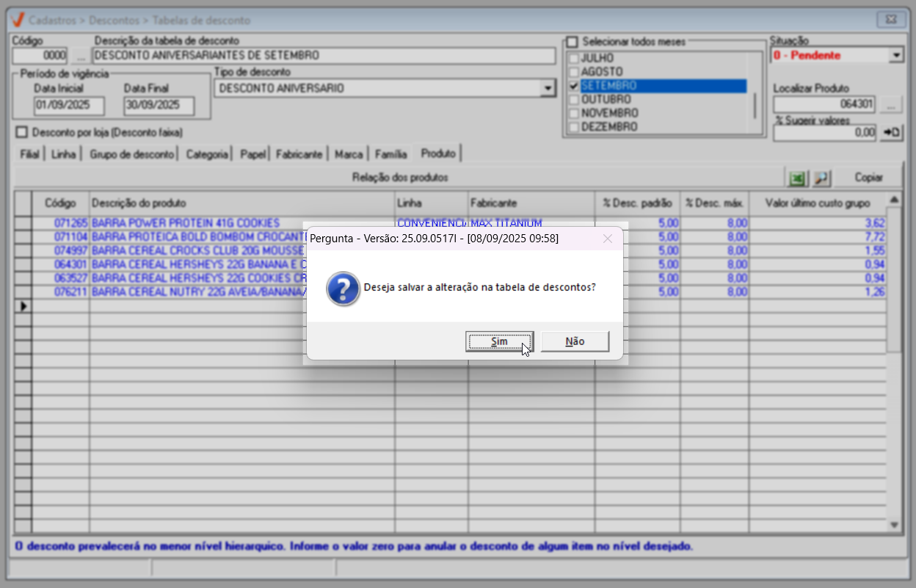Enable Desconto por loja checkbox
The width and height of the screenshot is (916, 588).
tap(21, 133)
